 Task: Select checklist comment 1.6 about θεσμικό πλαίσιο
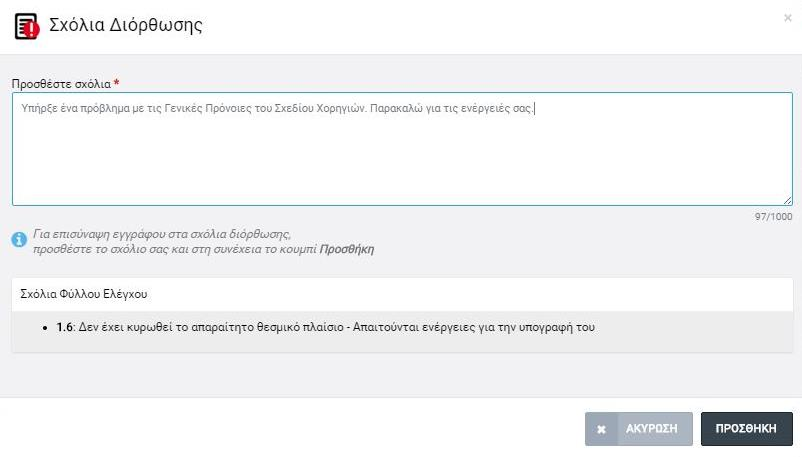coord(325,328)
